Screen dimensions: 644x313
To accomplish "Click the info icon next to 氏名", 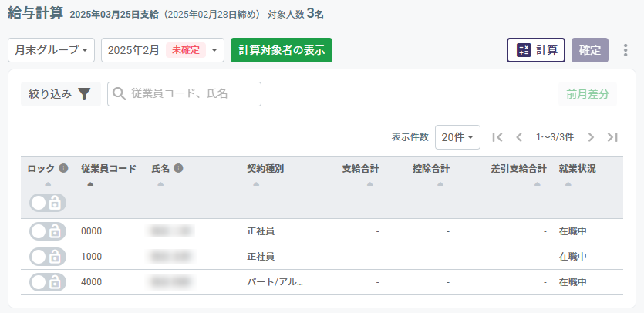I will click(x=178, y=168).
